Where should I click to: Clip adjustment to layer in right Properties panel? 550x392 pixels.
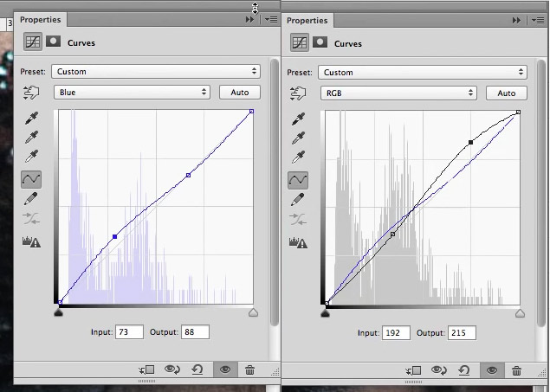pos(413,370)
